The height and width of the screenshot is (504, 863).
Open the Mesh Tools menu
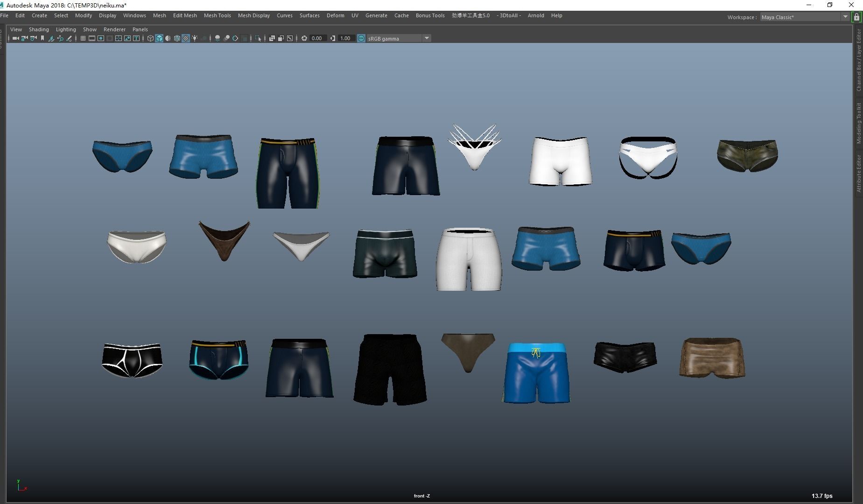[217, 15]
